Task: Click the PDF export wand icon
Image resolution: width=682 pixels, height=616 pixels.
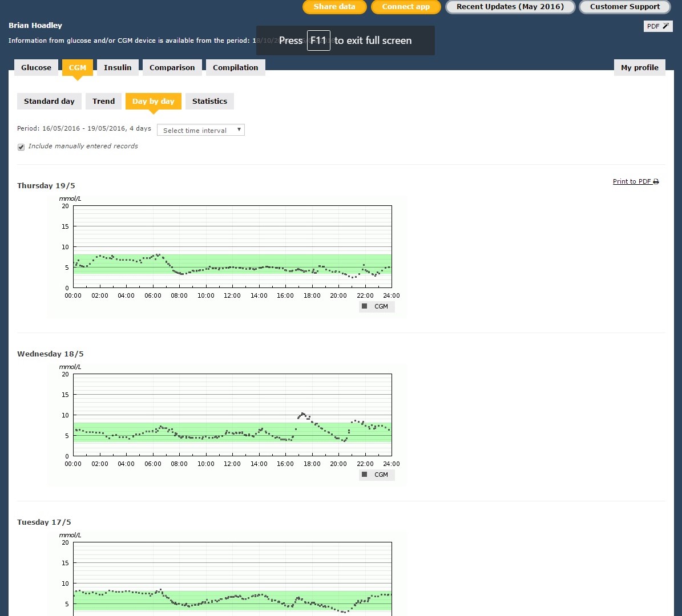Action: (665, 26)
